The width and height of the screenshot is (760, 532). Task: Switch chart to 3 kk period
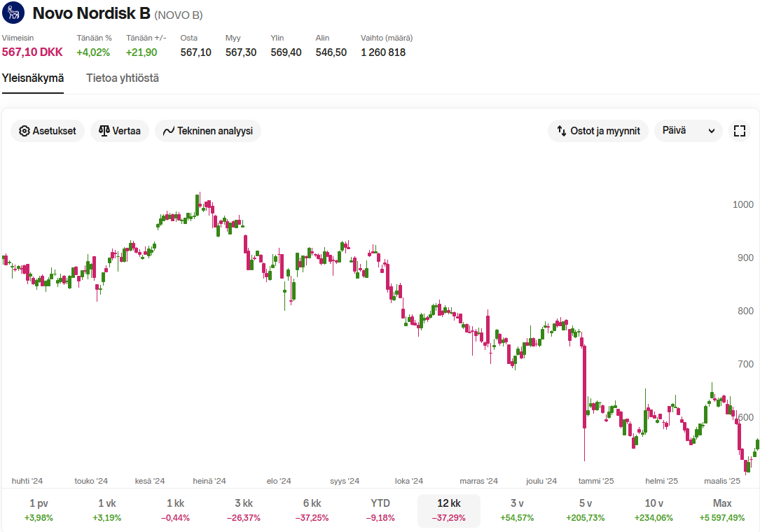(x=244, y=510)
